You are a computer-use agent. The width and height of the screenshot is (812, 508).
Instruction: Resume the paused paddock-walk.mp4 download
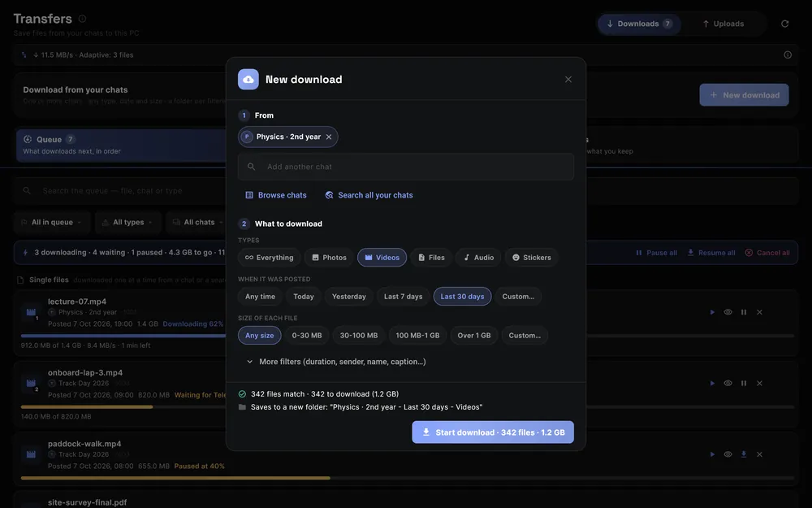pos(744,454)
